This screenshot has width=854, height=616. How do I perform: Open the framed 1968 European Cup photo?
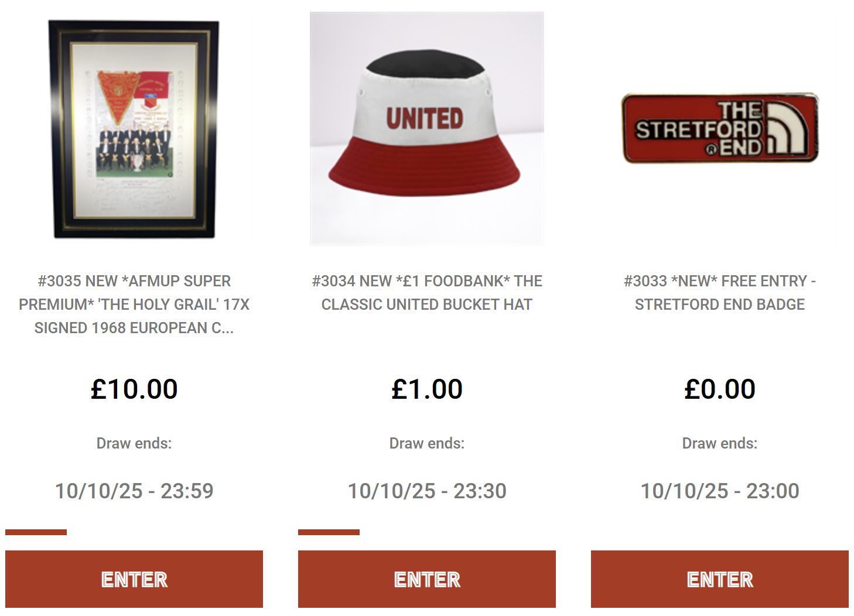point(134,129)
